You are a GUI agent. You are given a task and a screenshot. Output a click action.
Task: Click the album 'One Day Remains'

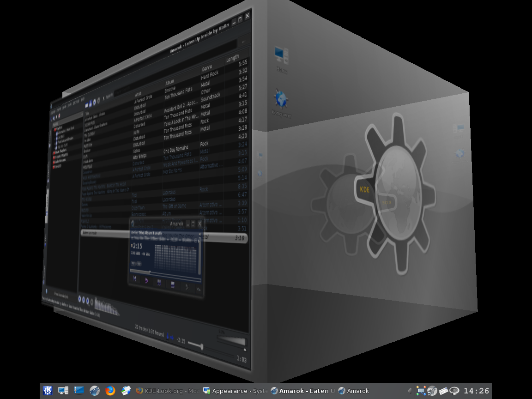176,149
